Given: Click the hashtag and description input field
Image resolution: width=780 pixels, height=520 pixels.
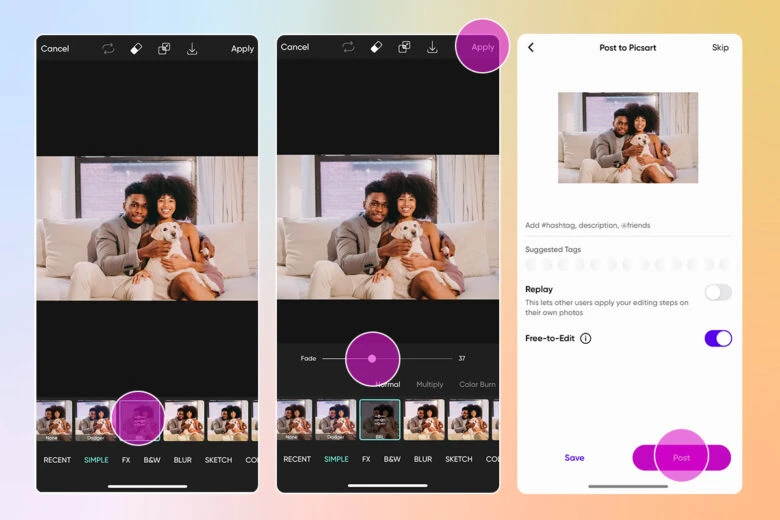Looking at the screenshot, I should pos(627,225).
